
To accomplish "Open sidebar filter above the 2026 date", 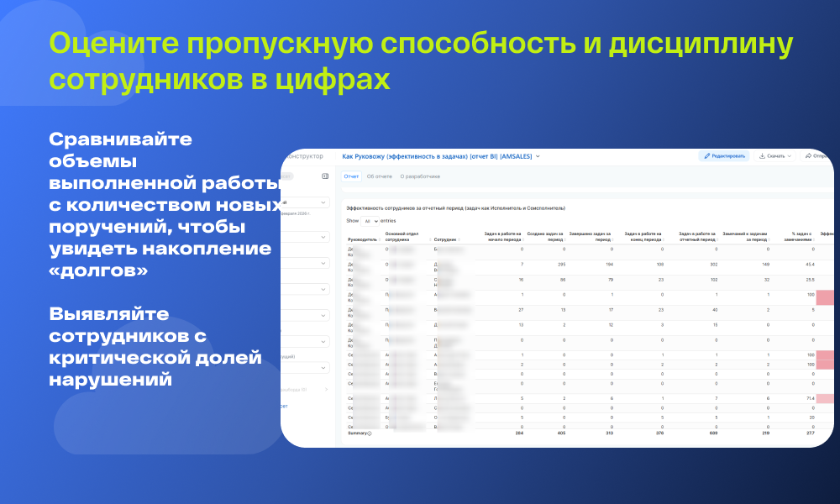I will pyautogui.click(x=306, y=202).
